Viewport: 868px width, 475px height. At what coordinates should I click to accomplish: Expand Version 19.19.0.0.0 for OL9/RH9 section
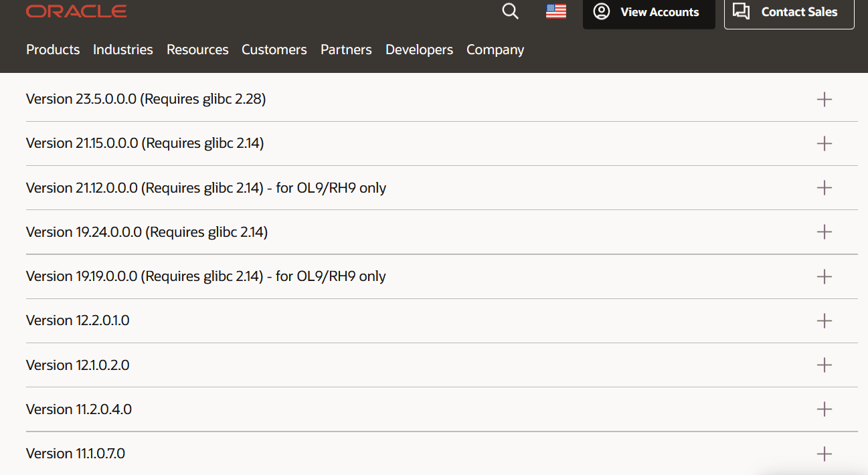(442, 276)
